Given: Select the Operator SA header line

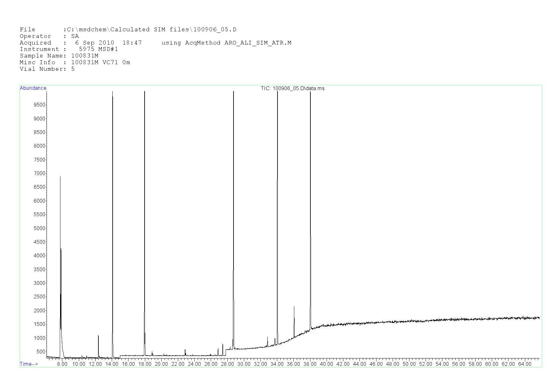Looking at the screenshot, I should tap(49, 36).
